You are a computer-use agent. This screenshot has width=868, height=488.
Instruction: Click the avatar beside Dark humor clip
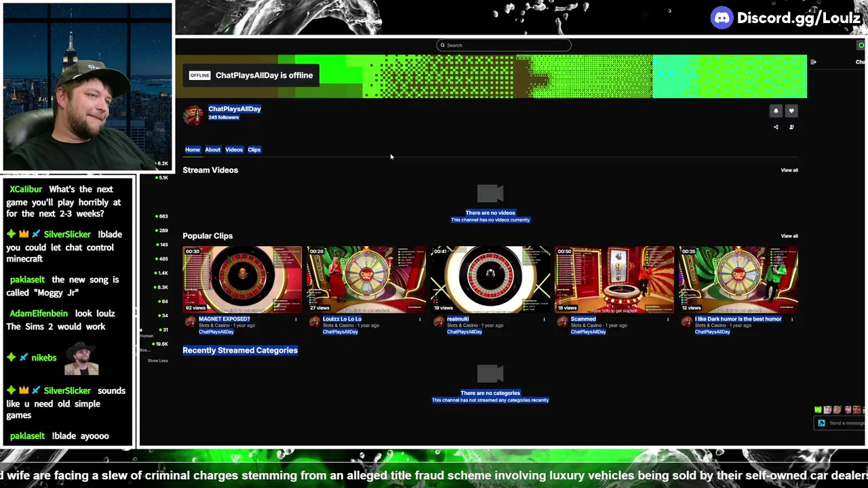[687, 321]
